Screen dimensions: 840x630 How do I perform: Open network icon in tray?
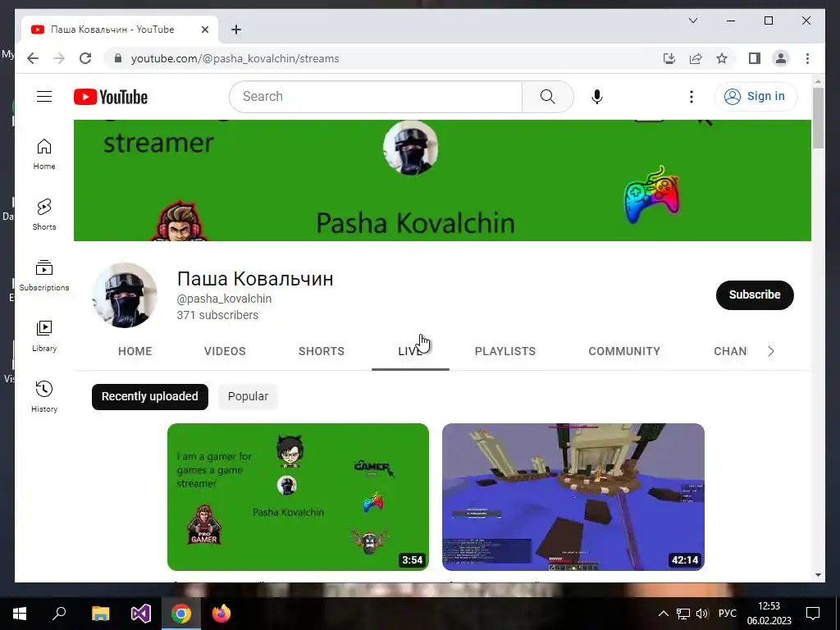point(683,614)
